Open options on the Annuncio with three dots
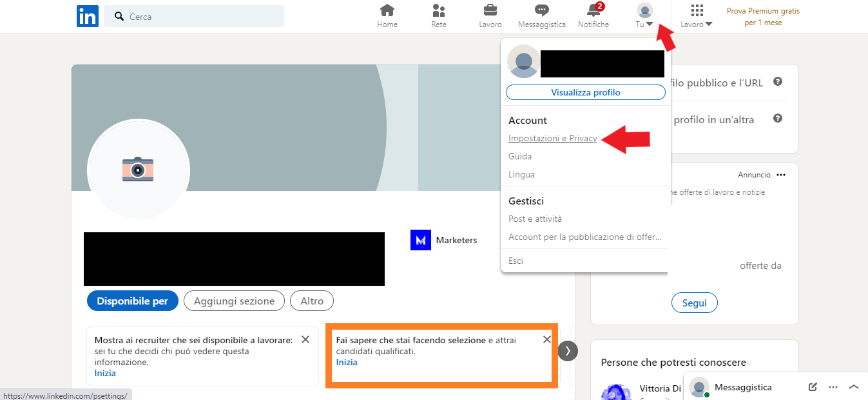Image resolution: width=868 pixels, height=400 pixels. 781,174
